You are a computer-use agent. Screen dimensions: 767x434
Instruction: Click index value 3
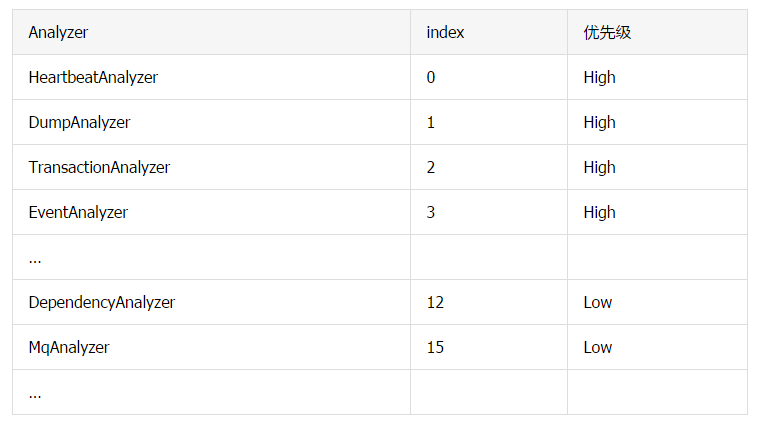431,212
